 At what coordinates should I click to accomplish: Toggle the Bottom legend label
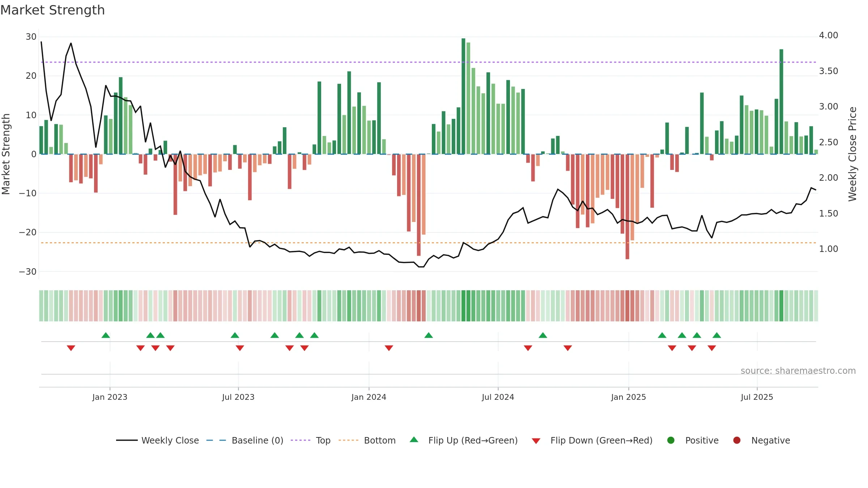380,441
